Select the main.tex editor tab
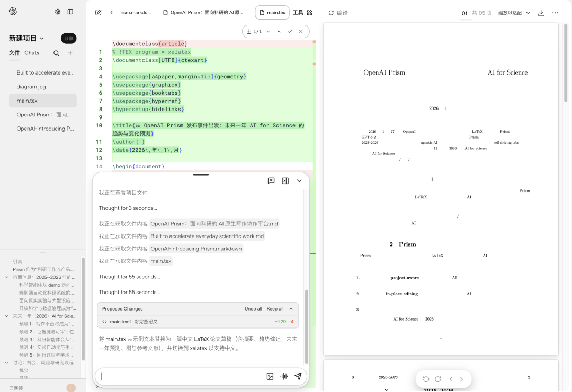 272,12
